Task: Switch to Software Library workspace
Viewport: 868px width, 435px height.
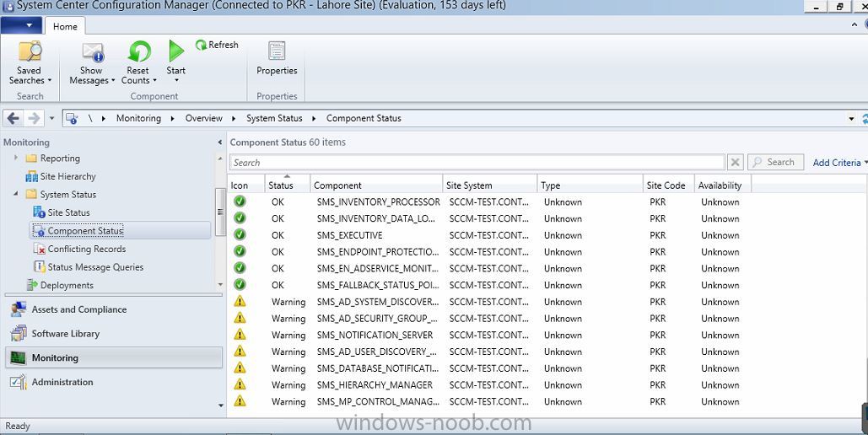Action: [x=114, y=334]
